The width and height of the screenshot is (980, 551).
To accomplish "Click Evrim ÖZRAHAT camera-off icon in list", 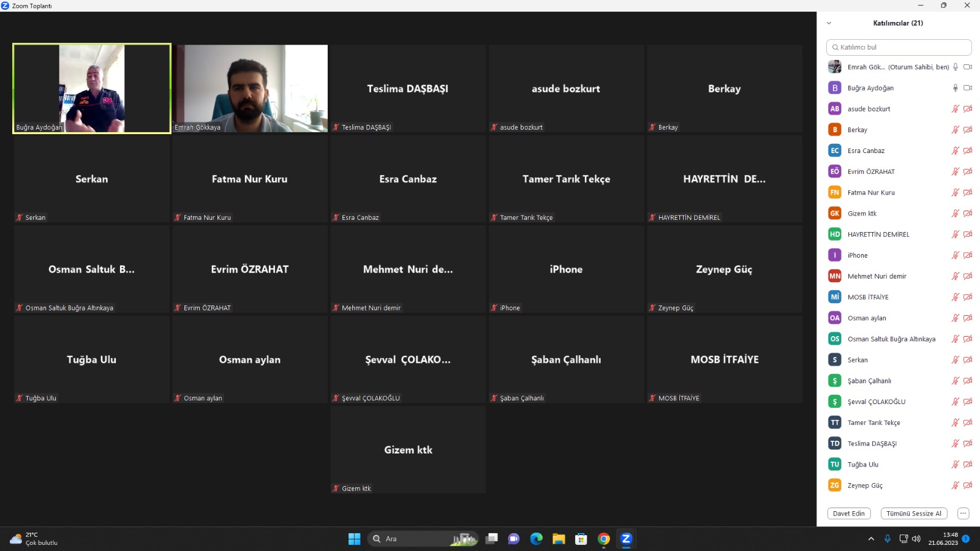I will click(x=968, y=171).
